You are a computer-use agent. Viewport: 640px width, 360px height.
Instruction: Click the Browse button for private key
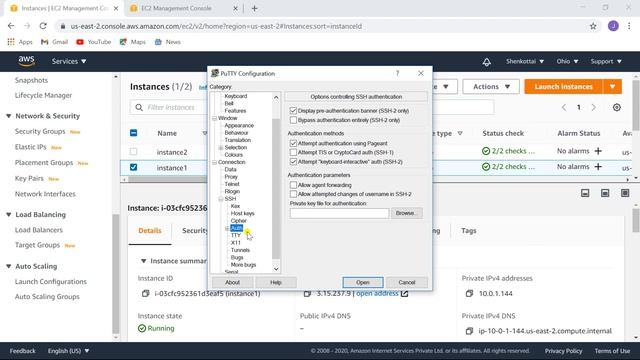406,213
